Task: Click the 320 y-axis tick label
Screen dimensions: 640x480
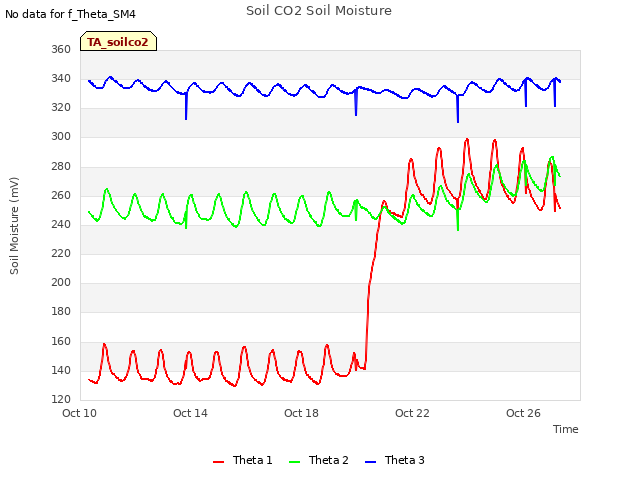Action: 61,108
